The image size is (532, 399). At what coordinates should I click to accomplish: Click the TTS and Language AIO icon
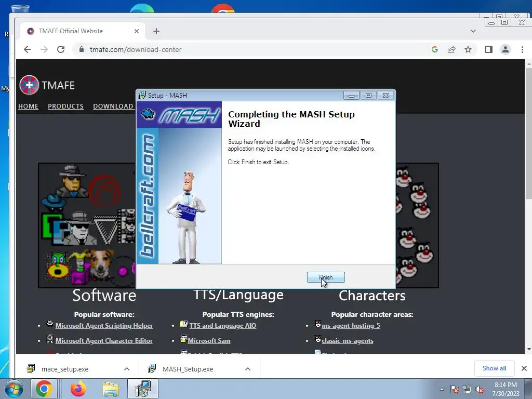pos(183,323)
